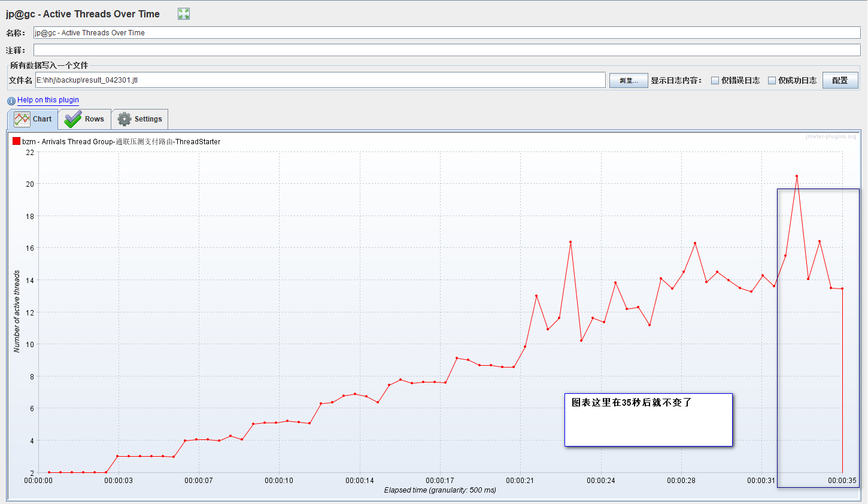Select the Number of active threads axis label

[x=17, y=311]
